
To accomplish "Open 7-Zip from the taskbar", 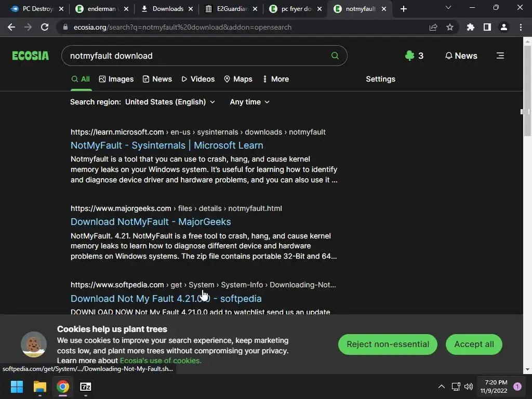I will coord(86,387).
